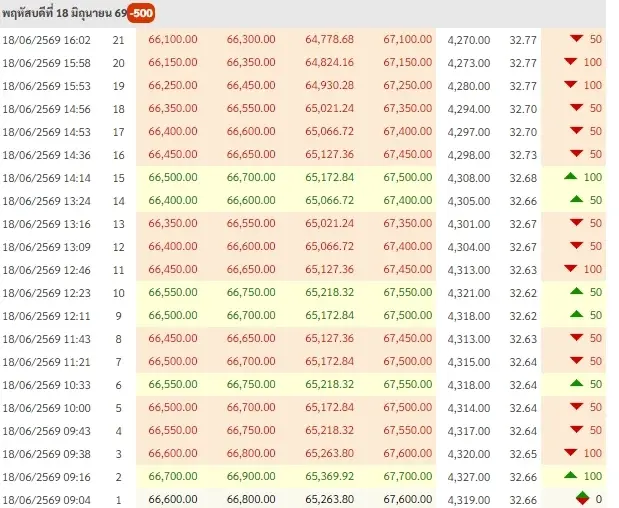
Task: Click price 66,900.00 in row 2
Action: click(251, 476)
